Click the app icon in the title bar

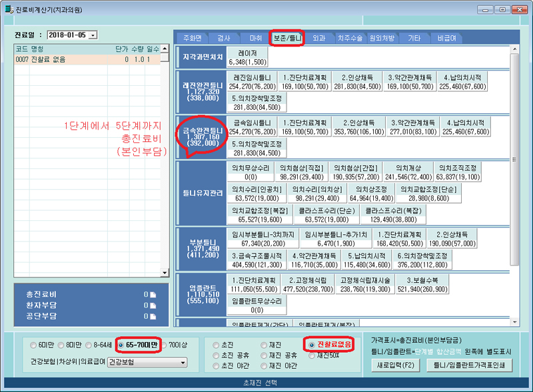click(x=8, y=9)
